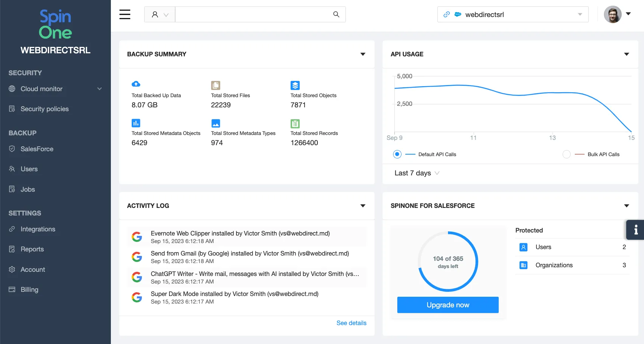This screenshot has width=644, height=344.
Task: Enable the Bulk API Calls option
Action: tap(566, 154)
